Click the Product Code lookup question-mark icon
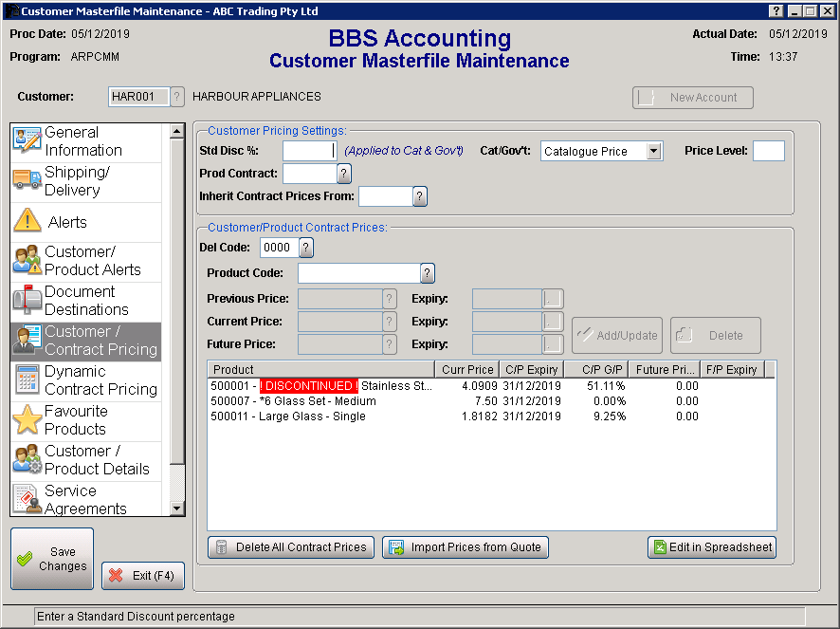This screenshot has height=629, width=840. [x=428, y=273]
